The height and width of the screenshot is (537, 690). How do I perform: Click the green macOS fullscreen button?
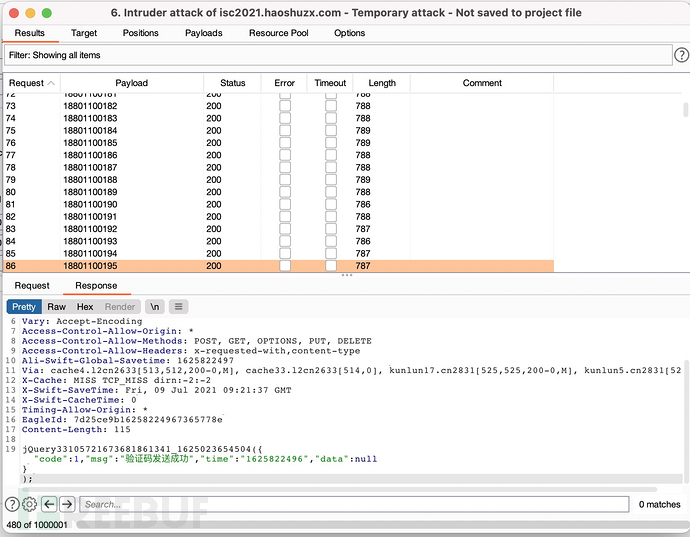coord(47,13)
